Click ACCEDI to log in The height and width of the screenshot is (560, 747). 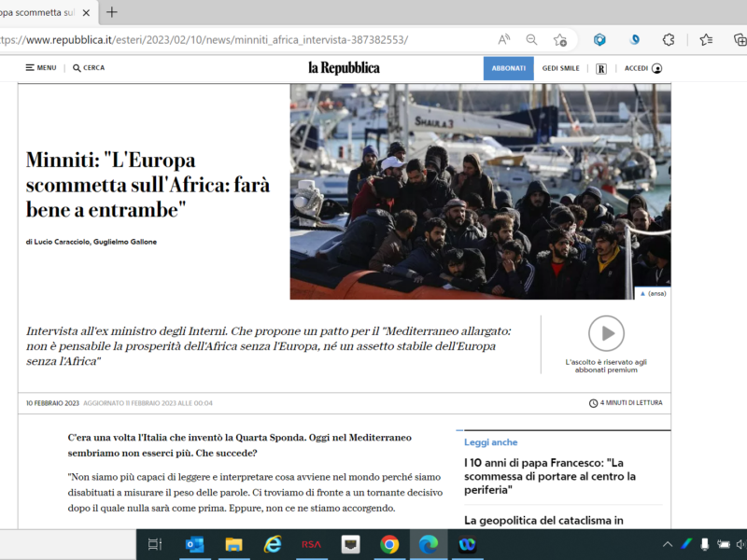pos(643,68)
